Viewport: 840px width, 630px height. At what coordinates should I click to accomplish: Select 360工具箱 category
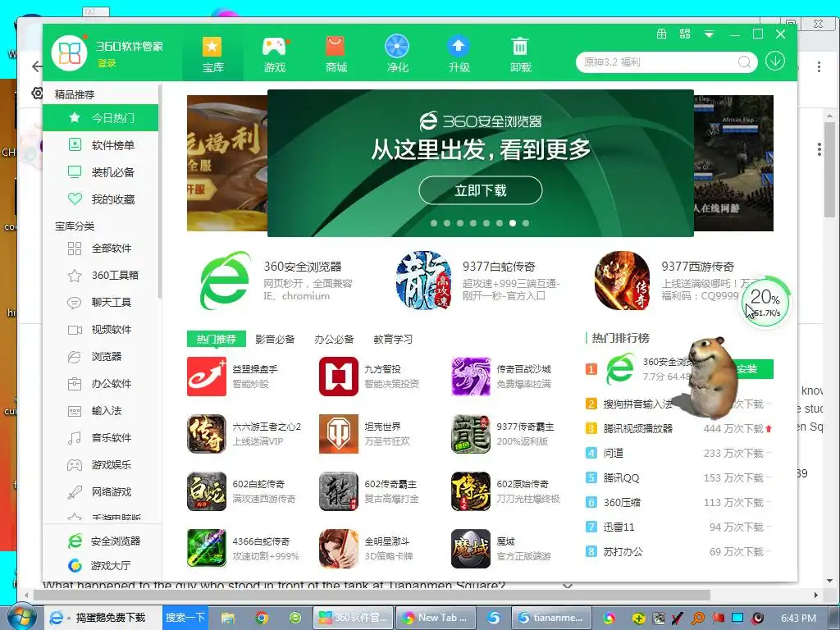[101, 276]
